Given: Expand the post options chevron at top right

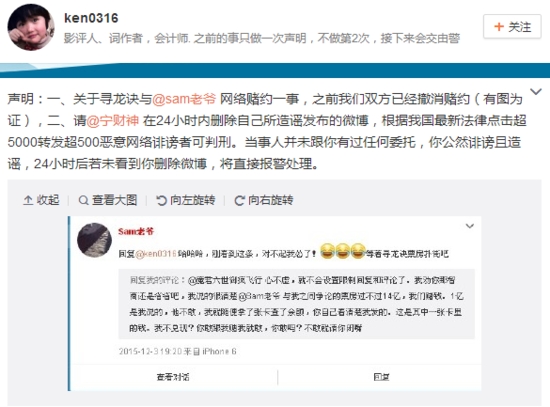Looking at the screenshot, I should pos(536,92).
